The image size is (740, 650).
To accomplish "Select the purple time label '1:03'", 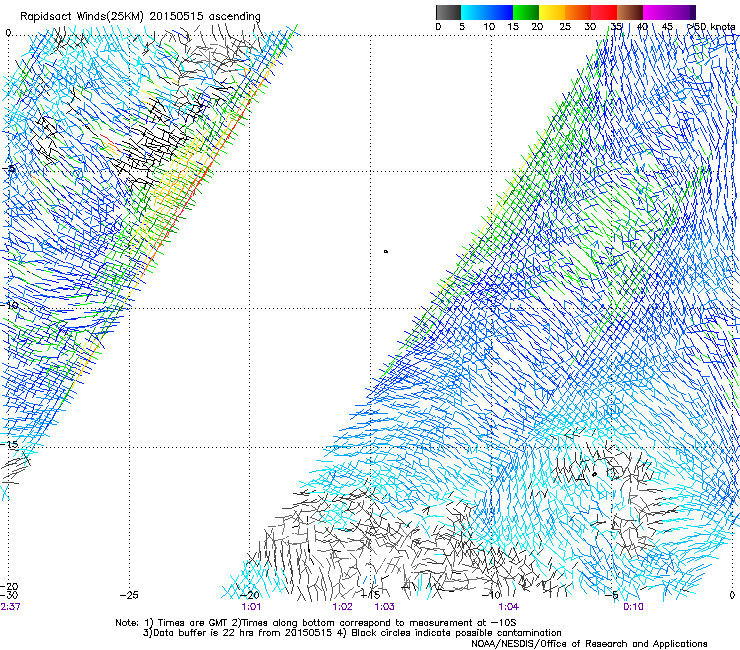I will (x=385, y=606).
